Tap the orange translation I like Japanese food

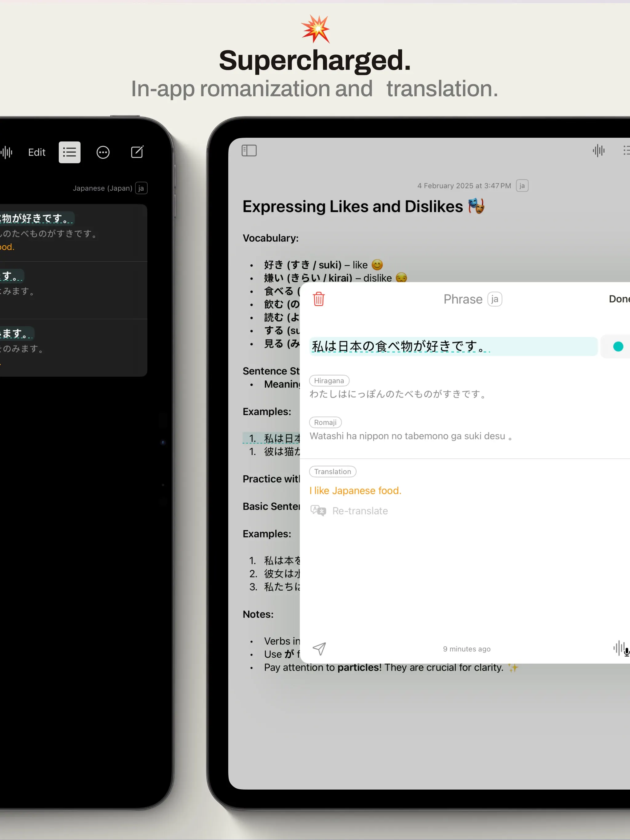pyautogui.click(x=355, y=490)
